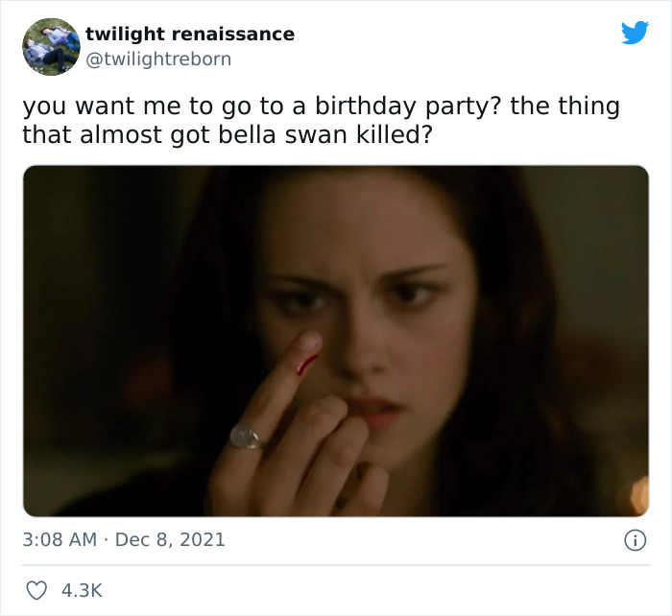Click the bleeding fingertip in the photo
Viewport: 672px width, 616px height.
(x=308, y=351)
